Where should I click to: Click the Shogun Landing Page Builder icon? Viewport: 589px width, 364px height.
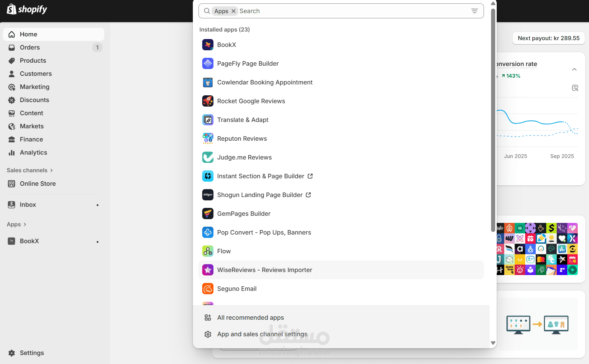click(x=208, y=195)
